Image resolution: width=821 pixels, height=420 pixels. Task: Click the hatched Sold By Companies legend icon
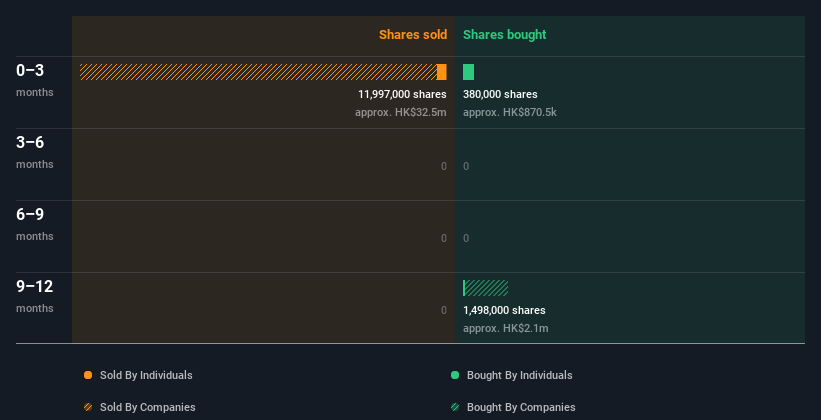coord(88,407)
